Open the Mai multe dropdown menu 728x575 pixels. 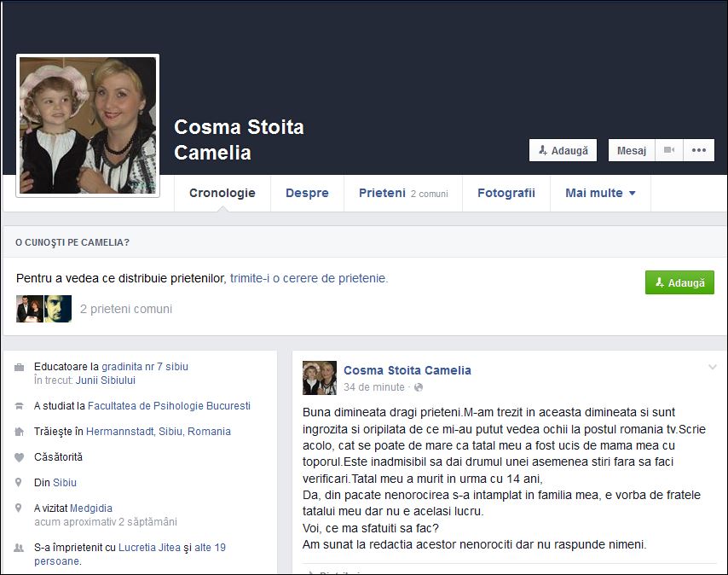(x=600, y=193)
